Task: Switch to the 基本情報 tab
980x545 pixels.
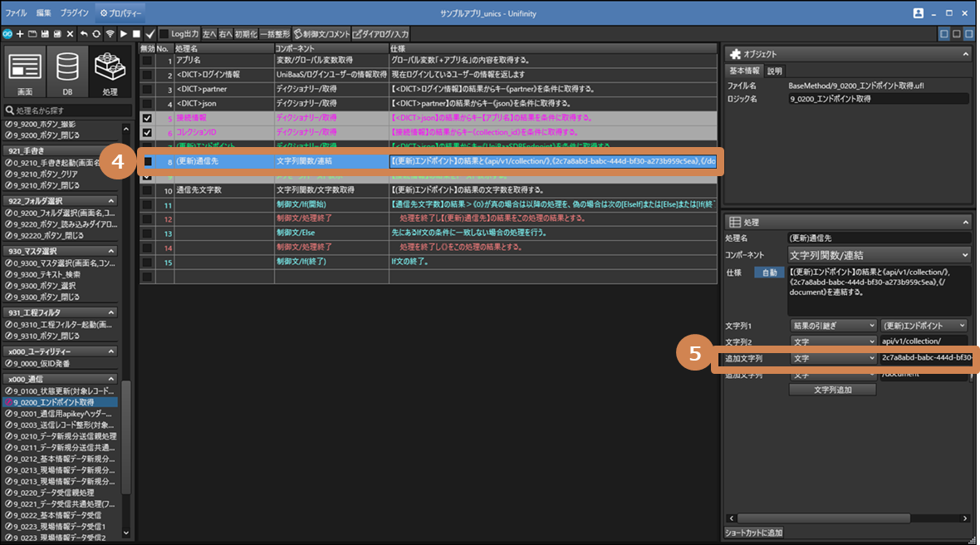Action: (x=744, y=71)
